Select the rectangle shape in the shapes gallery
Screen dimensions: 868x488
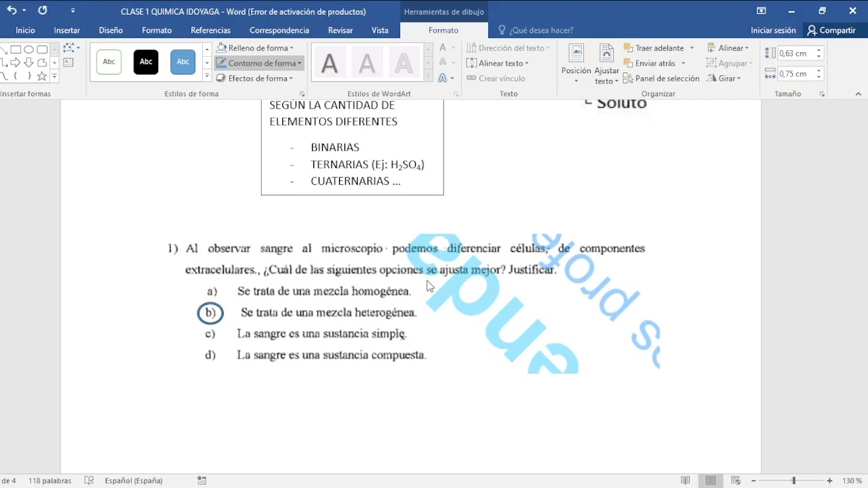16,49
